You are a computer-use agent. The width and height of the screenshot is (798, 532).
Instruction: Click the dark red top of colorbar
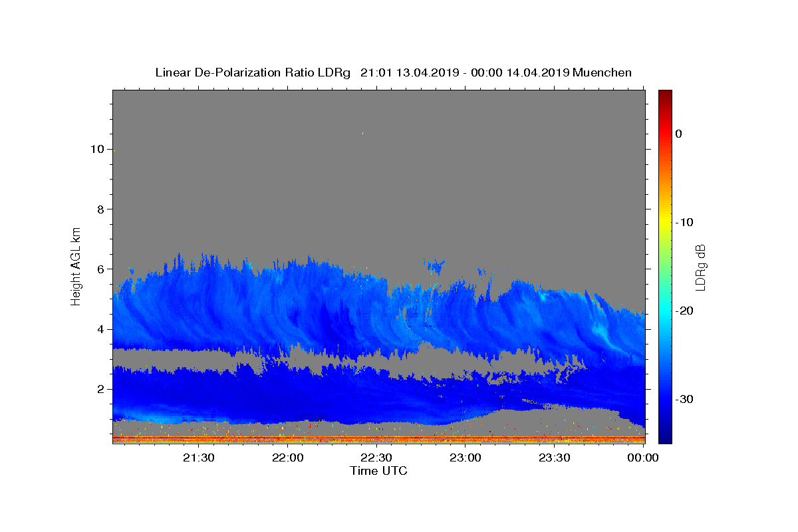(665, 95)
